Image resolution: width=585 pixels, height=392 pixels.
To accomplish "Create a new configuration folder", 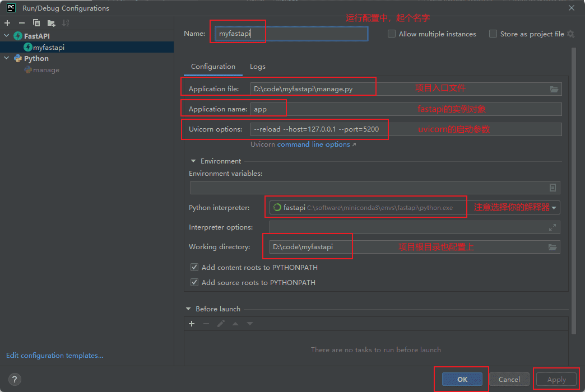I will [x=52, y=23].
